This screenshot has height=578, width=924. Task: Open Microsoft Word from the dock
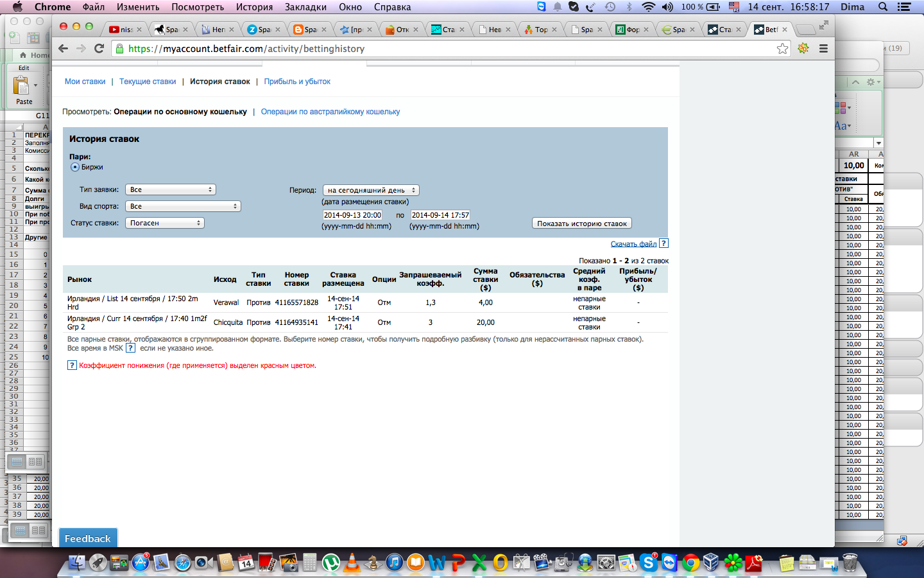click(x=437, y=563)
